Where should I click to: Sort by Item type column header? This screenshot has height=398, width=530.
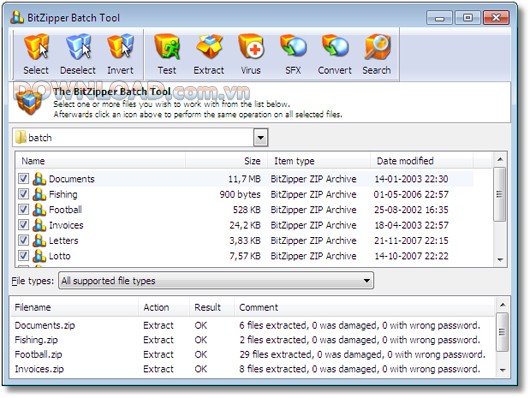pyautogui.click(x=319, y=161)
